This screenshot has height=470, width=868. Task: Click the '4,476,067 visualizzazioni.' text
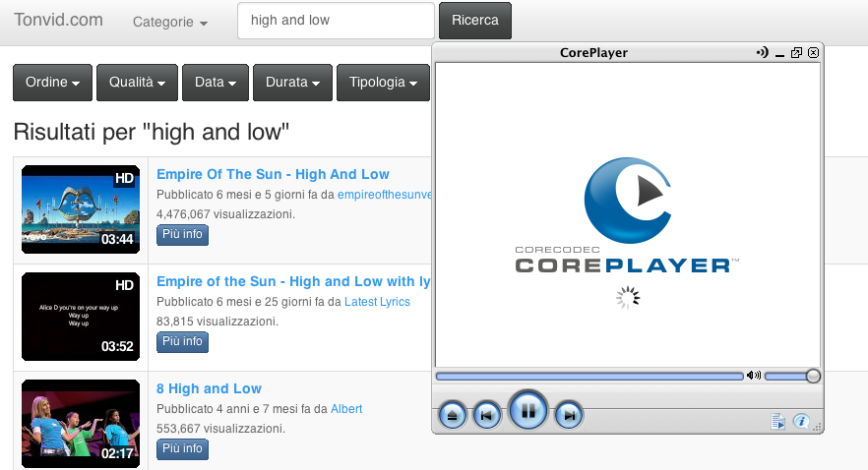tap(226, 214)
